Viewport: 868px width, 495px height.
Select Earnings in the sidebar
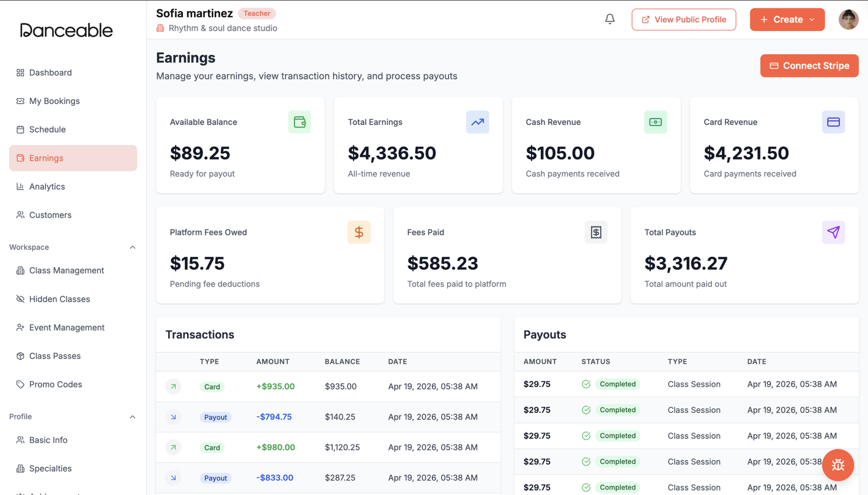tap(73, 158)
